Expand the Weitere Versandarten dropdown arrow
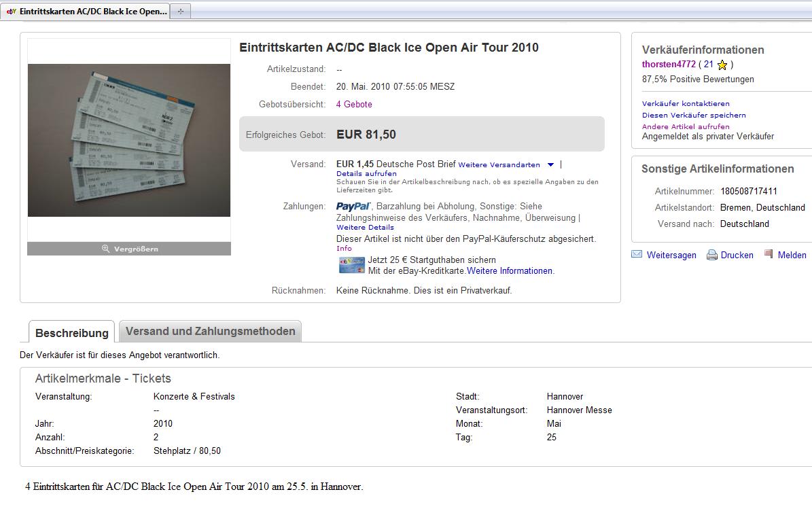The image size is (812, 511). tap(550, 164)
